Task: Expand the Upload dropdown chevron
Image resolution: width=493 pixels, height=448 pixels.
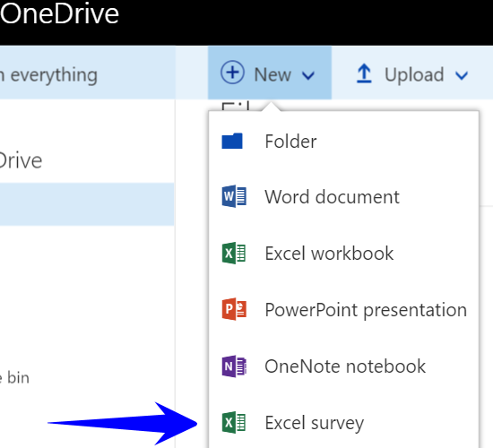Action: [462, 75]
